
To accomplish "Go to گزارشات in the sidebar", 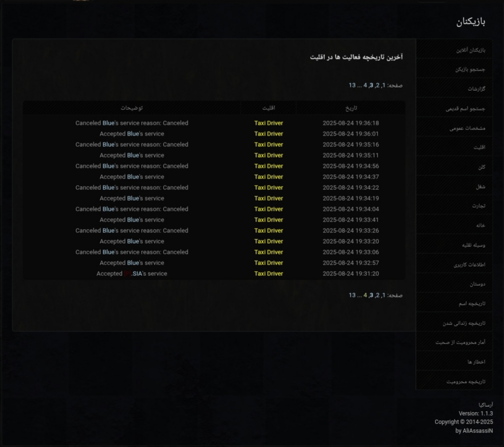I will (x=454, y=89).
